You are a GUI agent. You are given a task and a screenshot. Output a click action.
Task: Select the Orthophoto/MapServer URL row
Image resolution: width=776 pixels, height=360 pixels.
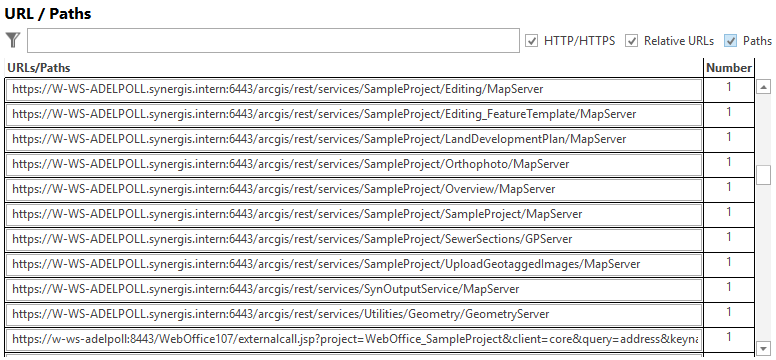(354, 164)
